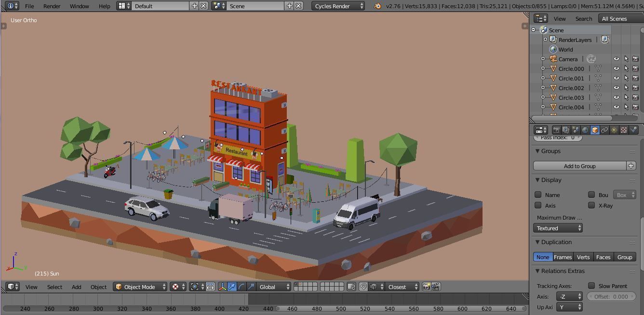Open the File menu
Viewport: 644px width, 315px height.
[29, 6]
